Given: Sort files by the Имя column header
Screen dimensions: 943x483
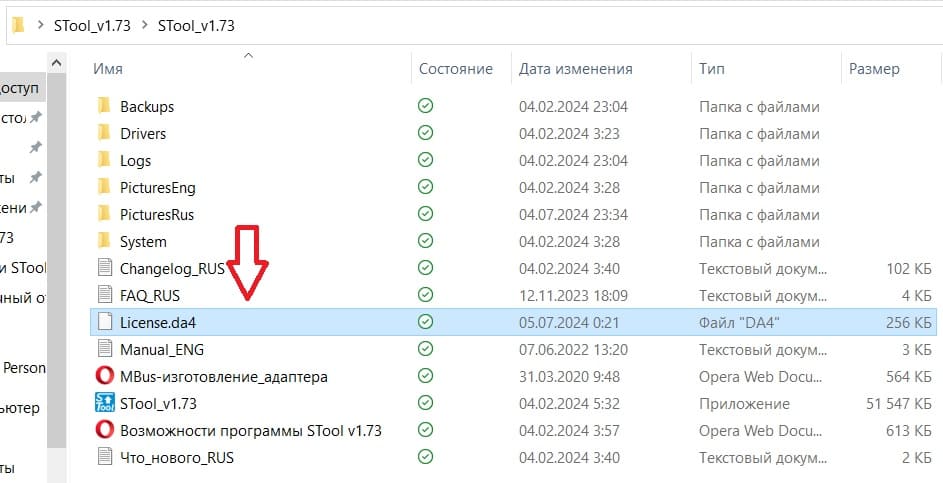Looking at the screenshot, I should coord(108,69).
